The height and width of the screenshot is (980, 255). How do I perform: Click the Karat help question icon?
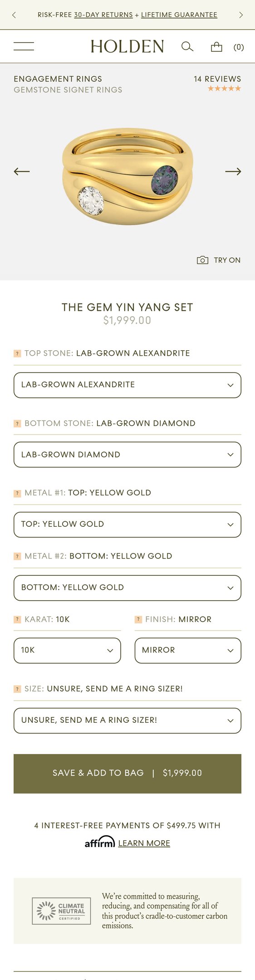click(17, 619)
